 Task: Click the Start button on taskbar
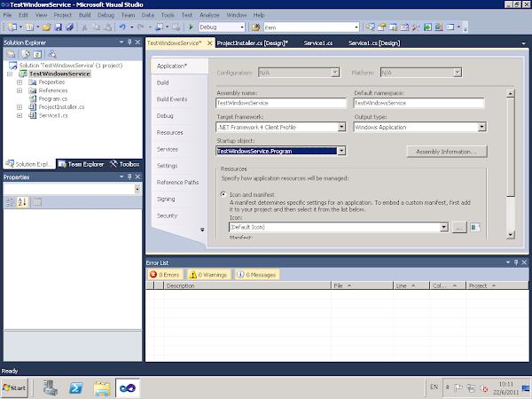pos(14,387)
